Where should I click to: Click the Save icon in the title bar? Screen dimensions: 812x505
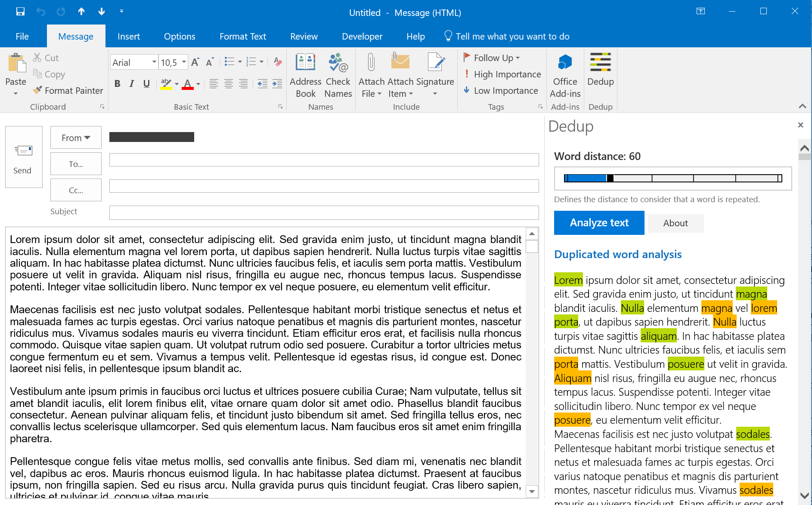pos(20,12)
